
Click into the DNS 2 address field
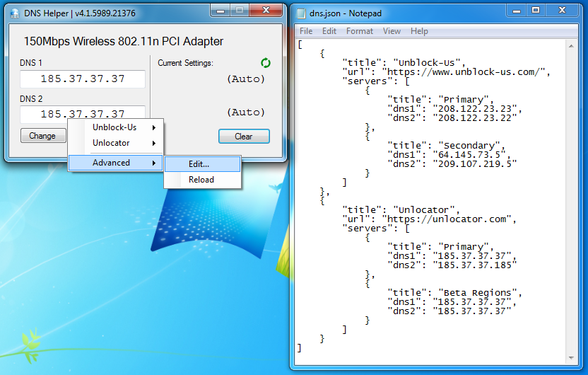pos(83,114)
